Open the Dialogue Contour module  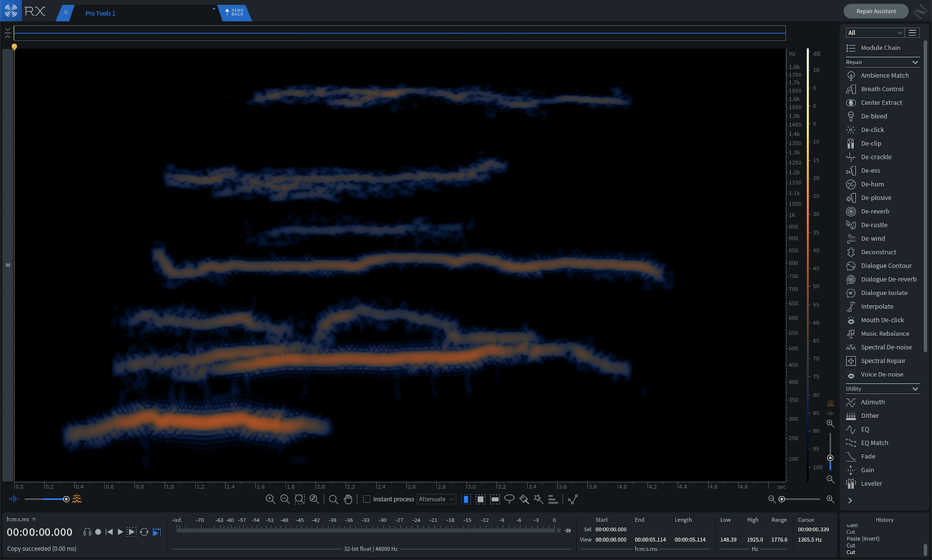click(882, 266)
